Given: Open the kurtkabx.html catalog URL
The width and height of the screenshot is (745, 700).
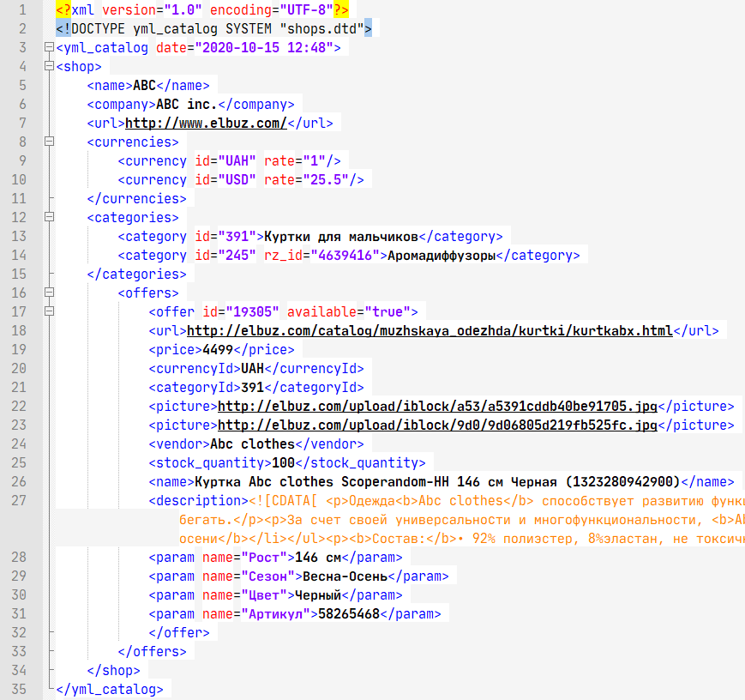Looking at the screenshot, I should [429, 331].
